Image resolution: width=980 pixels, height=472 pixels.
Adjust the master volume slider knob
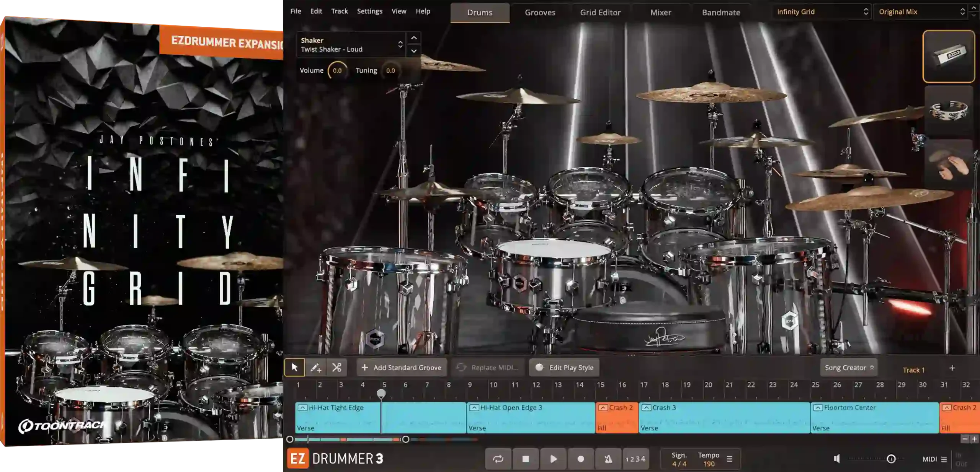(x=891, y=459)
